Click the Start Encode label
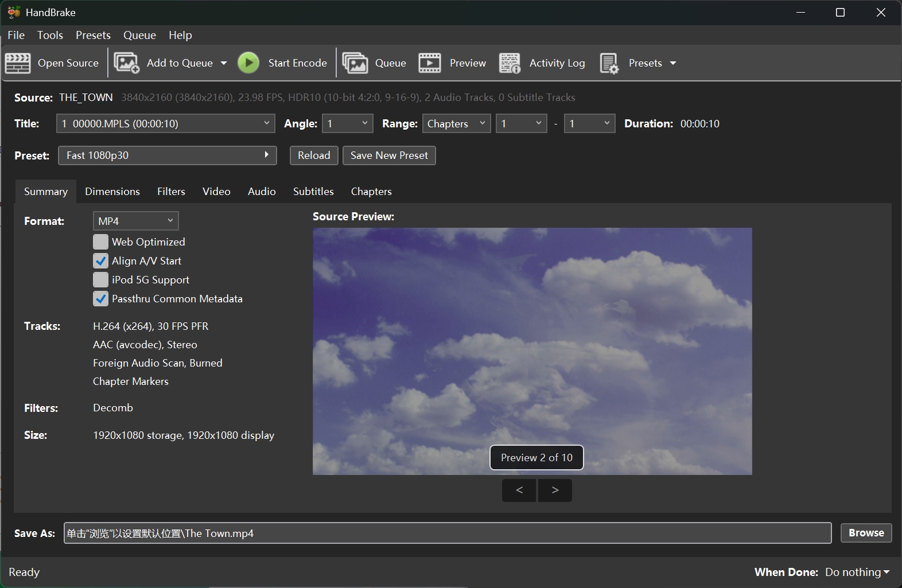 click(297, 63)
